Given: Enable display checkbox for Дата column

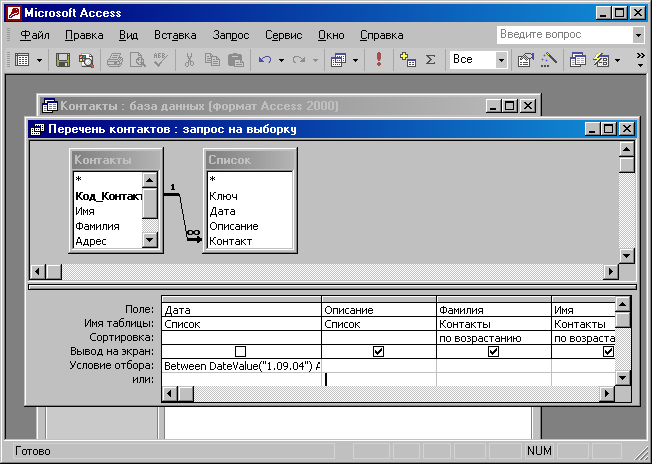Looking at the screenshot, I should 240,352.
